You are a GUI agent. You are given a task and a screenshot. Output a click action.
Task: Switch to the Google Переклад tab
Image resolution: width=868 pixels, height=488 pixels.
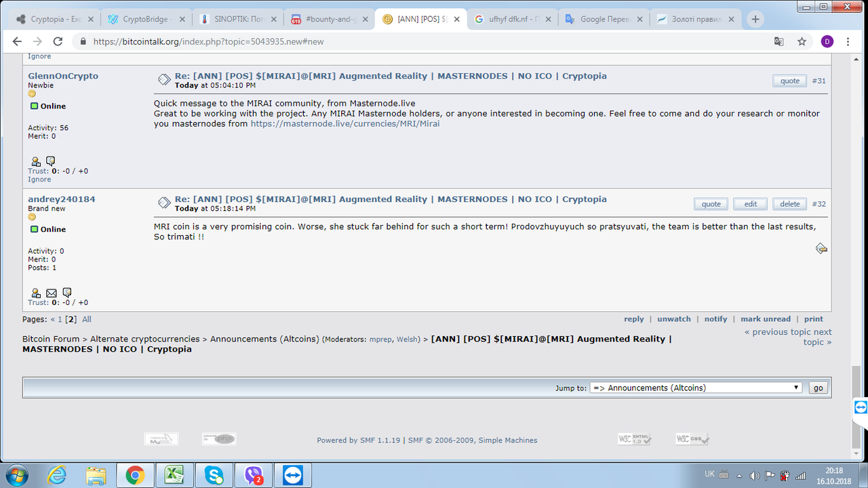(x=604, y=20)
